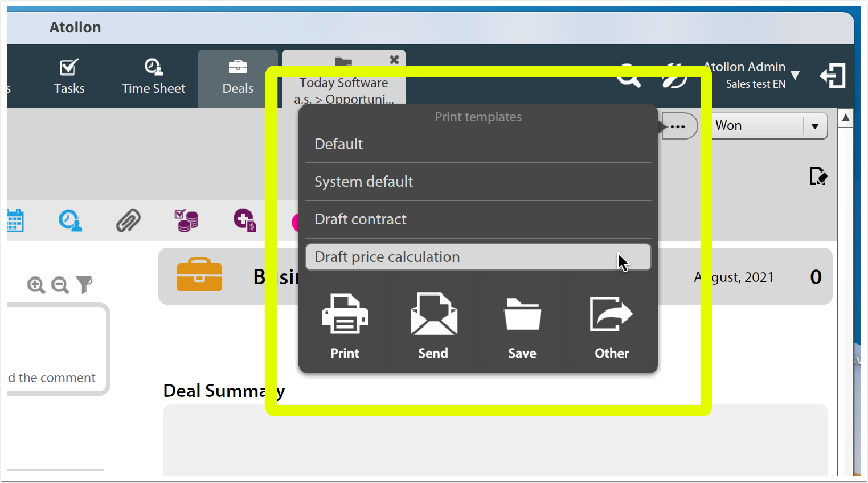The image size is (868, 483).
Task: Click the orange briefcase deal icon
Action: 199,275
